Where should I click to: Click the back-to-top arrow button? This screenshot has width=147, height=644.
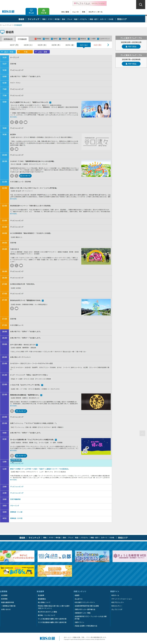(x=142, y=433)
